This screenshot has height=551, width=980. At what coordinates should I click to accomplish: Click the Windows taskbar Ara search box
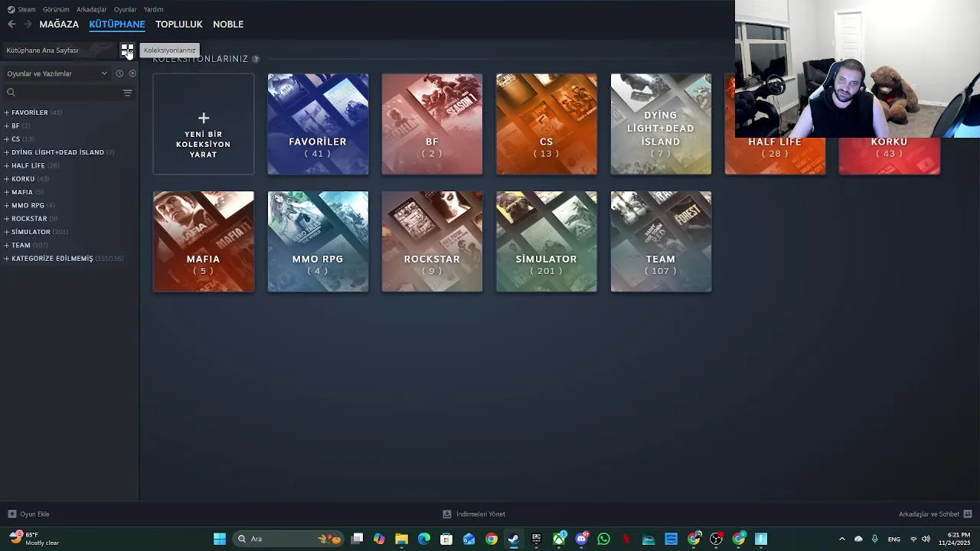point(288,539)
